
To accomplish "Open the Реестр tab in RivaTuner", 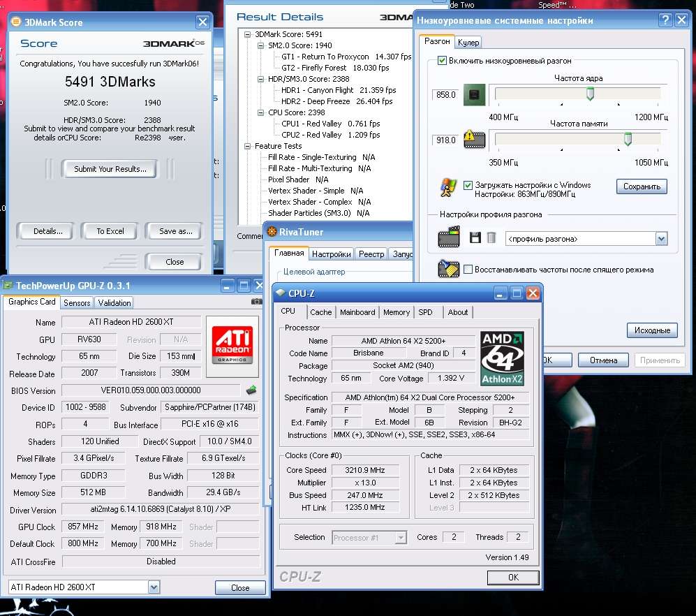I will click(371, 254).
